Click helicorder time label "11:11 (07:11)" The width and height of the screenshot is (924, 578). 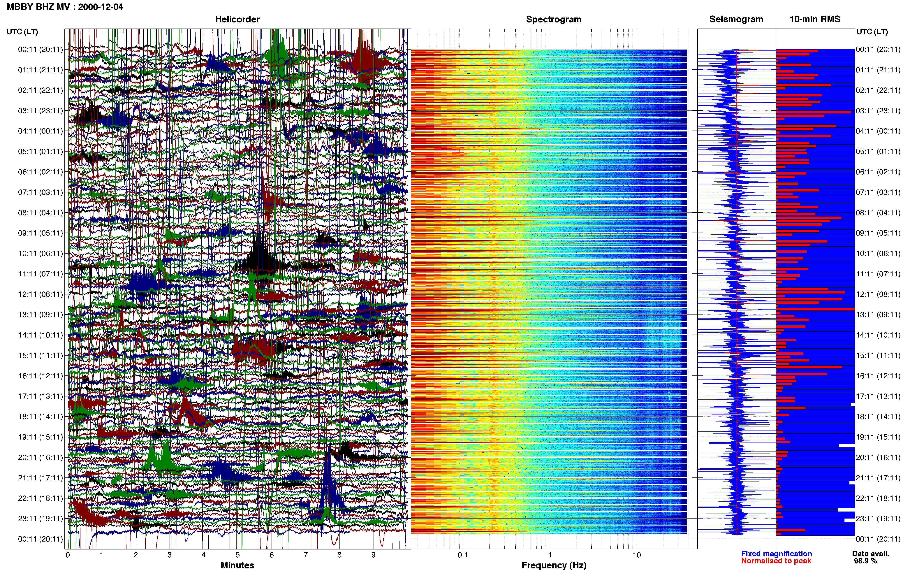pyautogui.click(x=41, y=274)
